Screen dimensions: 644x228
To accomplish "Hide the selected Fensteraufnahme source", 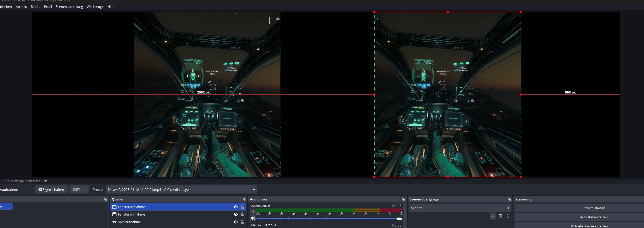I will point(236,207).
